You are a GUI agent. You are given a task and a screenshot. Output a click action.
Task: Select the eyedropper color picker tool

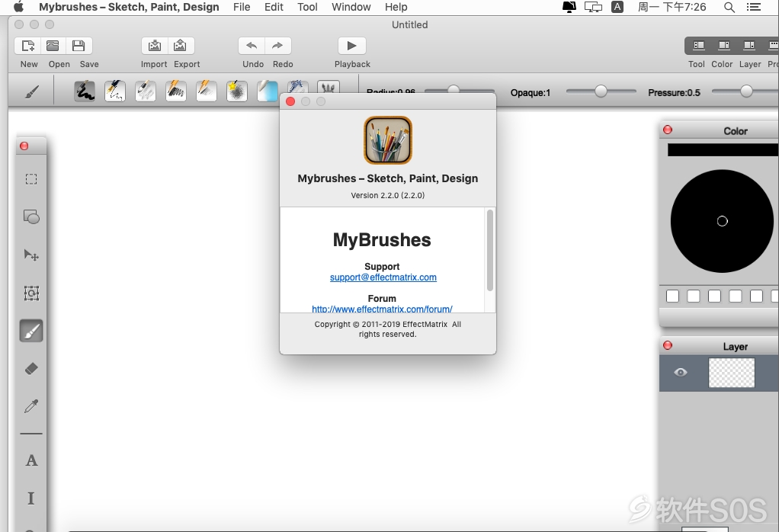[x=31, y=406]
